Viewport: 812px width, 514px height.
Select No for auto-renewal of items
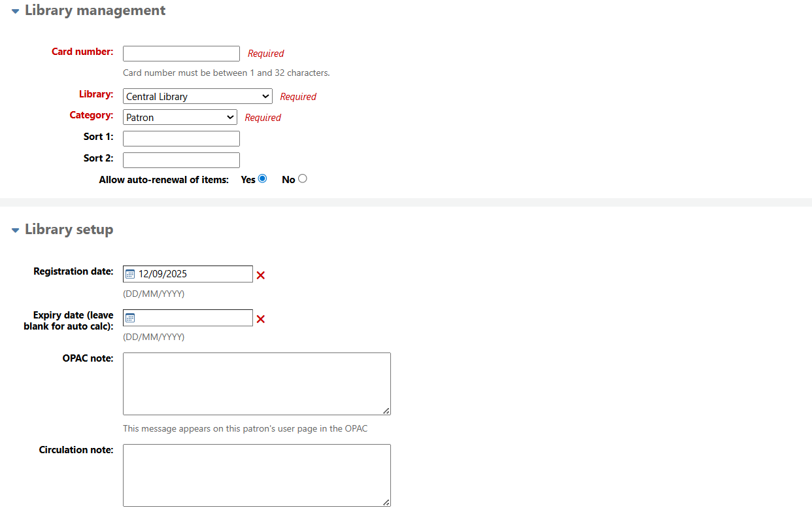302,179
